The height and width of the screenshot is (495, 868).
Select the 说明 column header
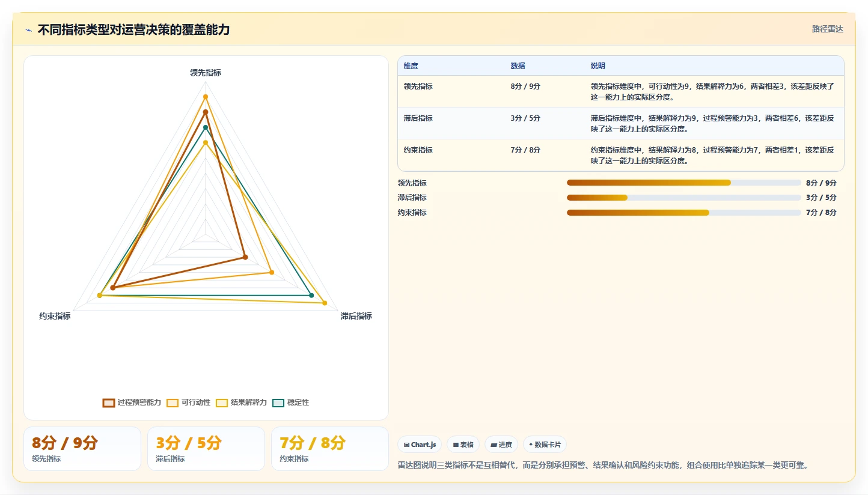[598, 66]
